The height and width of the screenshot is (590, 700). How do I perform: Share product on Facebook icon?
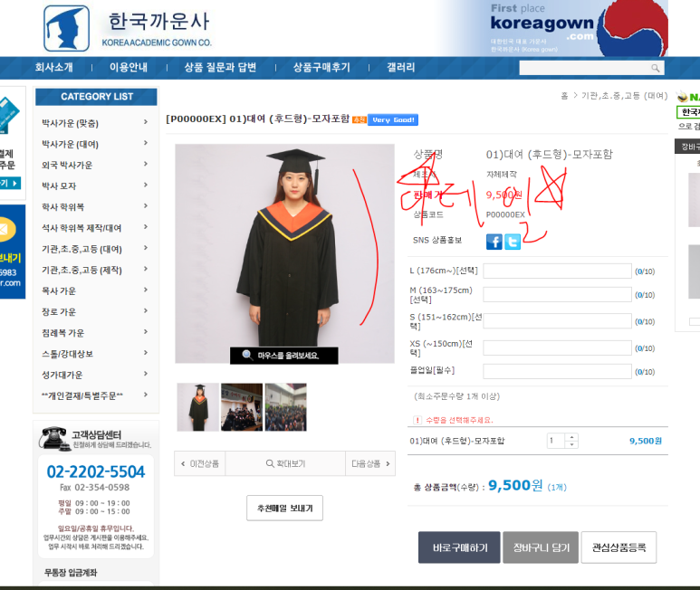[494, 242]
